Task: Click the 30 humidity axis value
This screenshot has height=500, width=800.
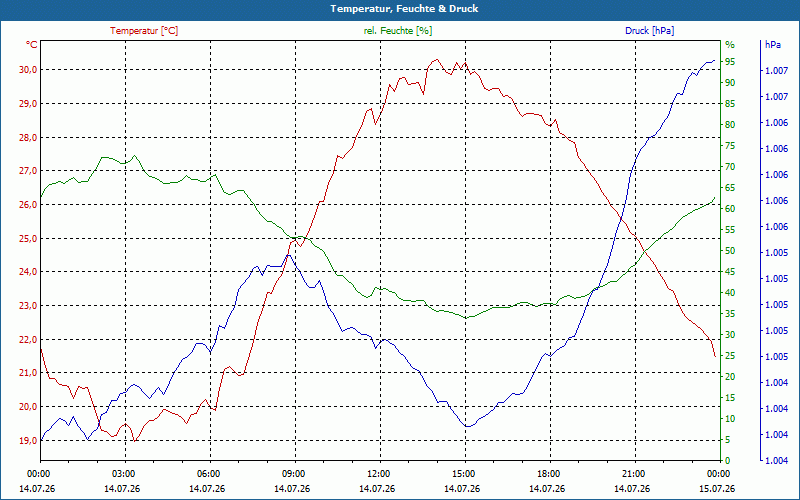Action: [x=730, y=335]
